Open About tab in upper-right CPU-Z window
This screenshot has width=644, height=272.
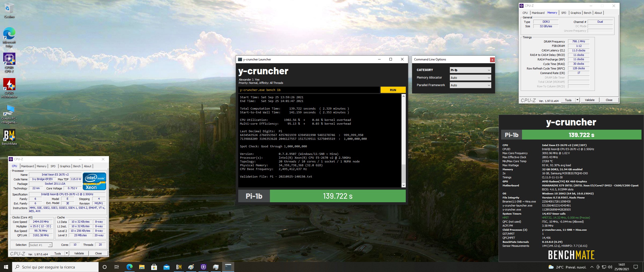click(x=598, y=13)
